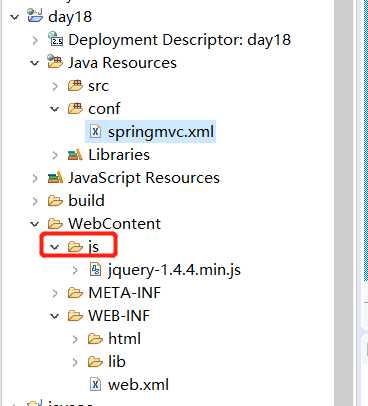Select the springmvc.xml file name
The image size is (368, 406).
click(x=161, y=132)
